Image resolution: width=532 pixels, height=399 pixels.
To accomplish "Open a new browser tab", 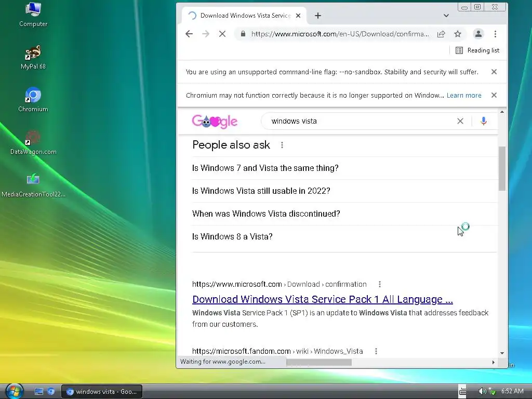I will tap(318, 16).
